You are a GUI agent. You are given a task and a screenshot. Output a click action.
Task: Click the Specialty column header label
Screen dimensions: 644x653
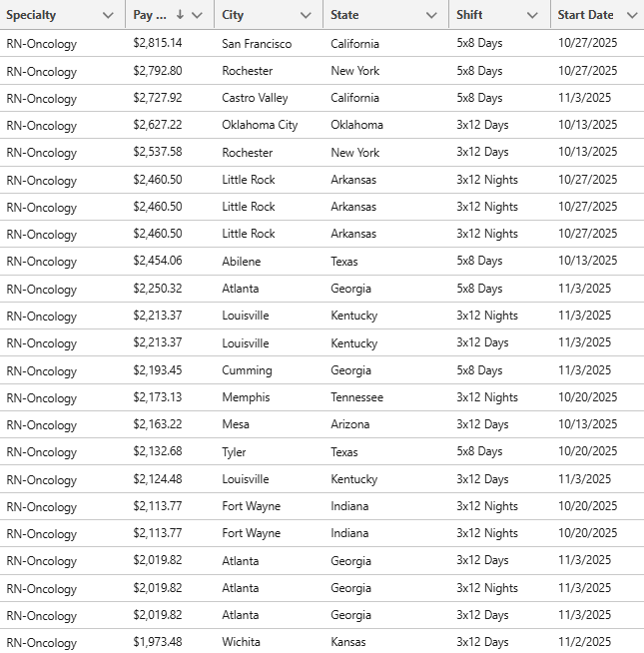[32, 15]
